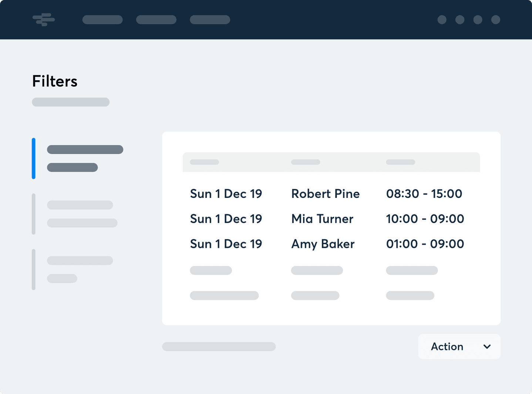
Task: Select the second filter item in sidebar
Action: pyautogui.click(x=82, y=214)
